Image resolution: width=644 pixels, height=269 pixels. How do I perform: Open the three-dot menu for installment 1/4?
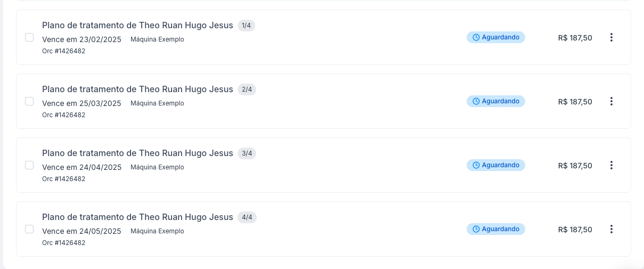[x=611, y=37]
